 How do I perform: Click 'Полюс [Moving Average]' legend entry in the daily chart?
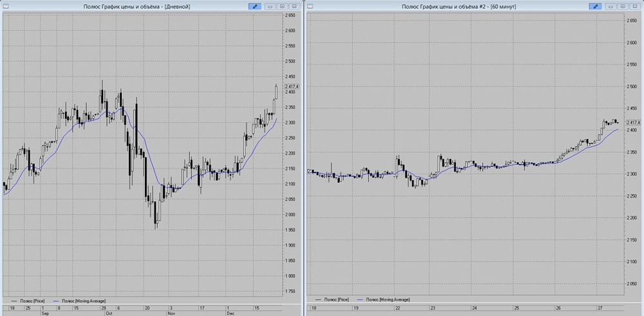coord(84,301)
